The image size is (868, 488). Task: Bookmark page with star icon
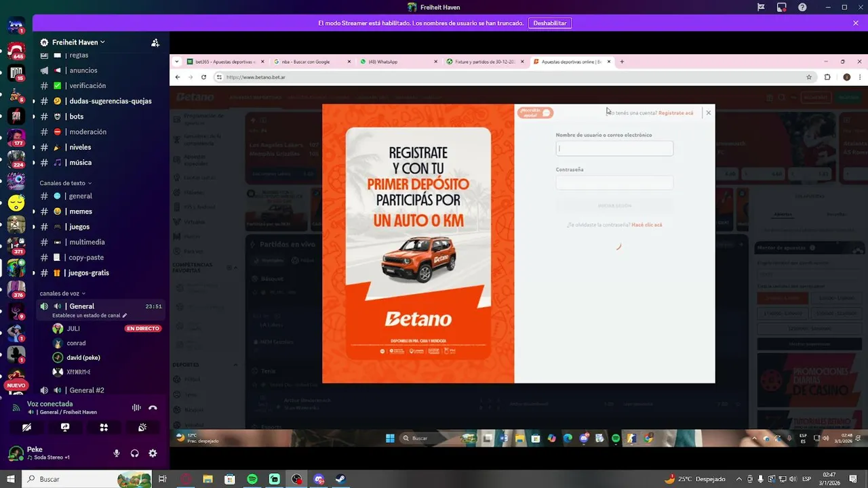pos(809,77)
